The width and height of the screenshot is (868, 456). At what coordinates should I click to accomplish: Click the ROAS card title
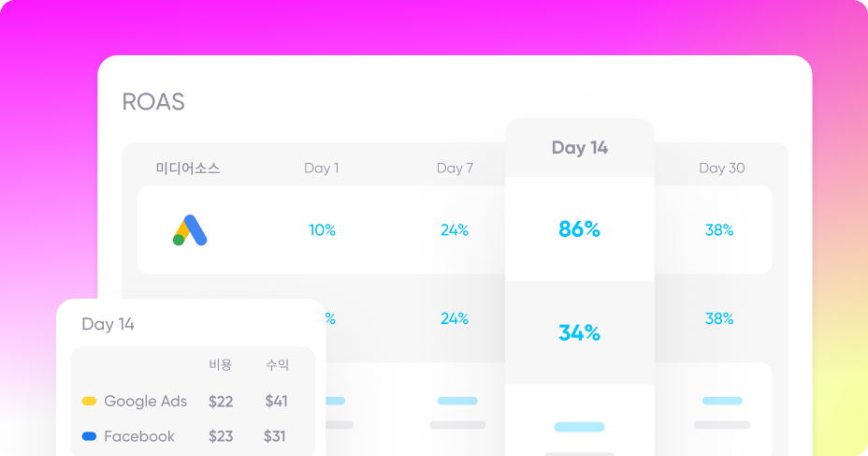(x=153, y=102)
